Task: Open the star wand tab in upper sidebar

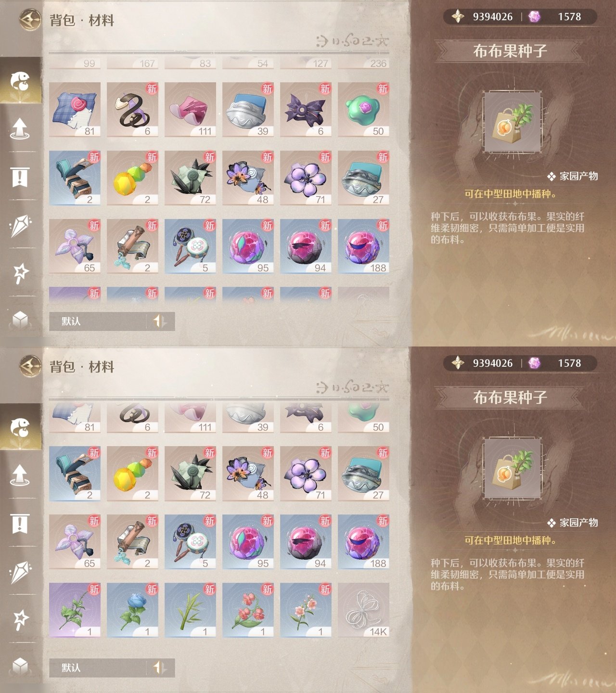Action: tap(20, 273)
